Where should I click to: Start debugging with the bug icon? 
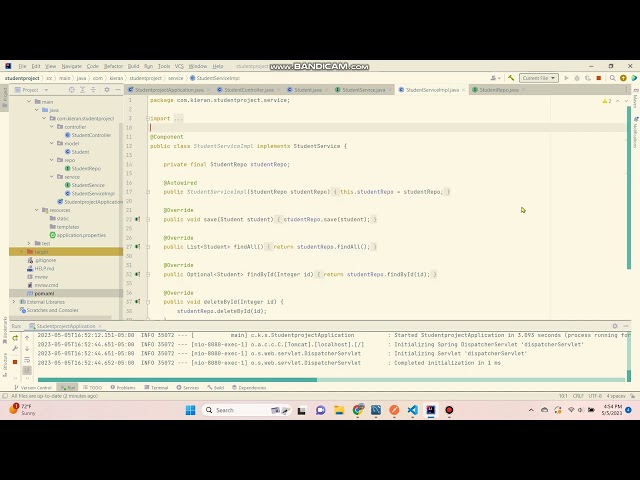[x=577, y=78]
